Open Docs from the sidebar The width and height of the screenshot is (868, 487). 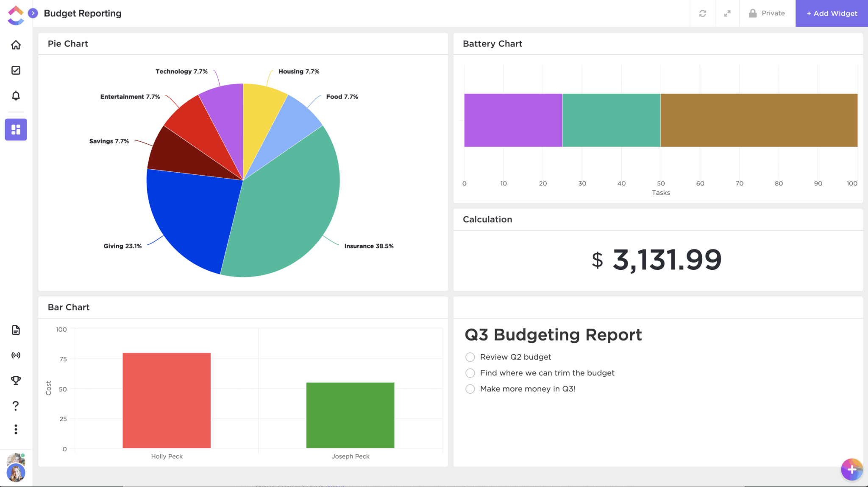click(x=16, y=330)
